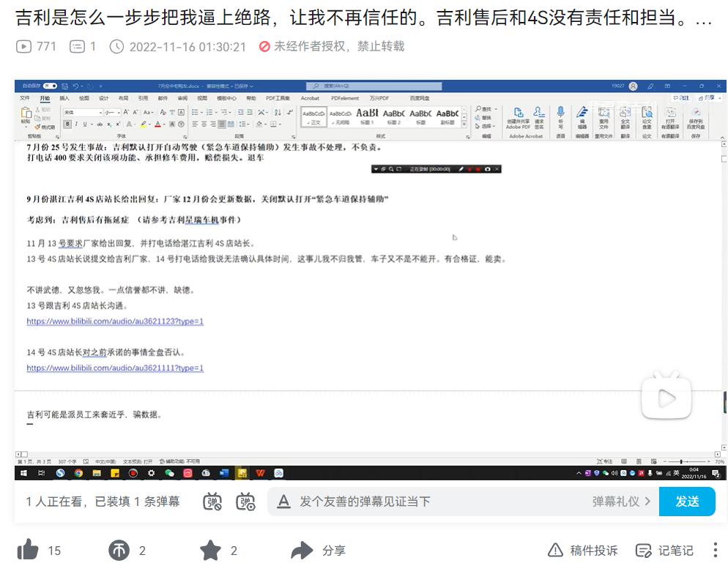Click the danmaku settings icon
Image resolution: width=728 pixels, height=574 pixels.
245,502
